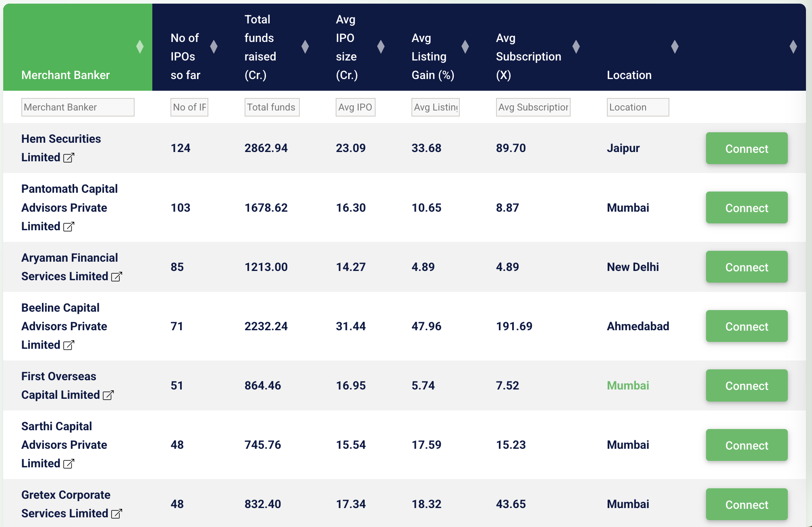
Task: Open Aryaman Financial Services external link icon
Action: point(116,277)
